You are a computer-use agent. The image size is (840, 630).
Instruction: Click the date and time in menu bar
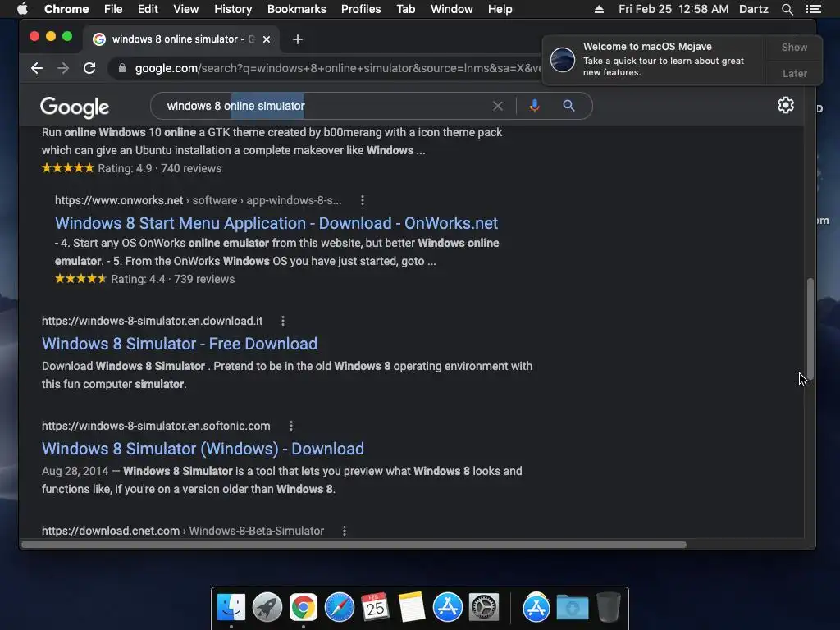tap(673, 9)
